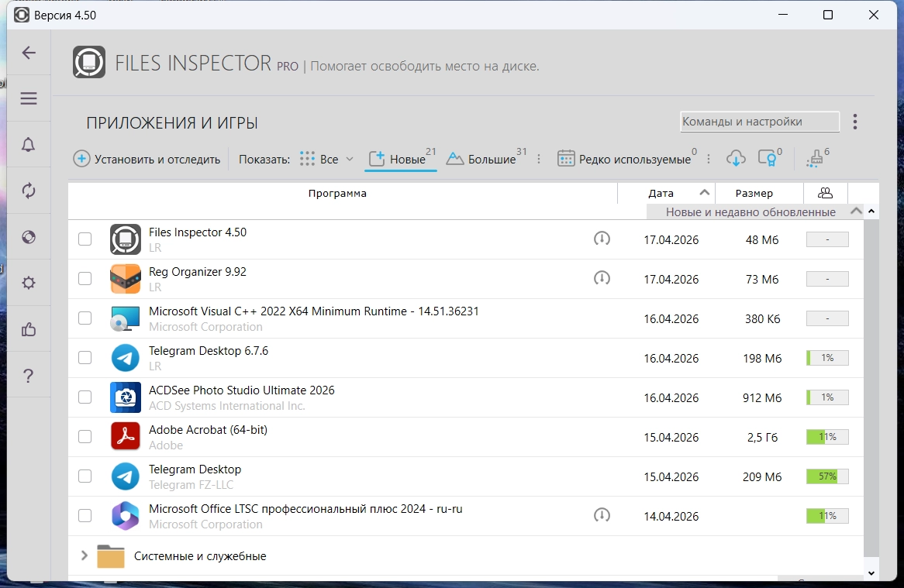Sort by the 'Размер' column header

click(754, 193)
